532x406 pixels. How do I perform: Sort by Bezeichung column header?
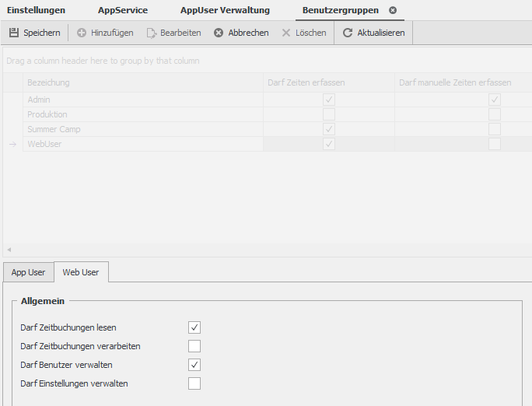[x=48, y=82]
